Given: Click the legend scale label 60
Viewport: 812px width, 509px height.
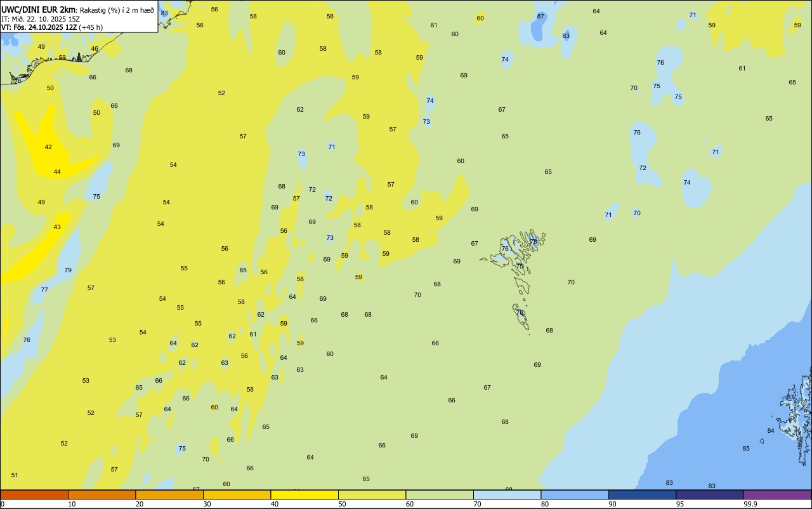Looking at the screenshot, I should pyautogui.click(x=410, y=504).
